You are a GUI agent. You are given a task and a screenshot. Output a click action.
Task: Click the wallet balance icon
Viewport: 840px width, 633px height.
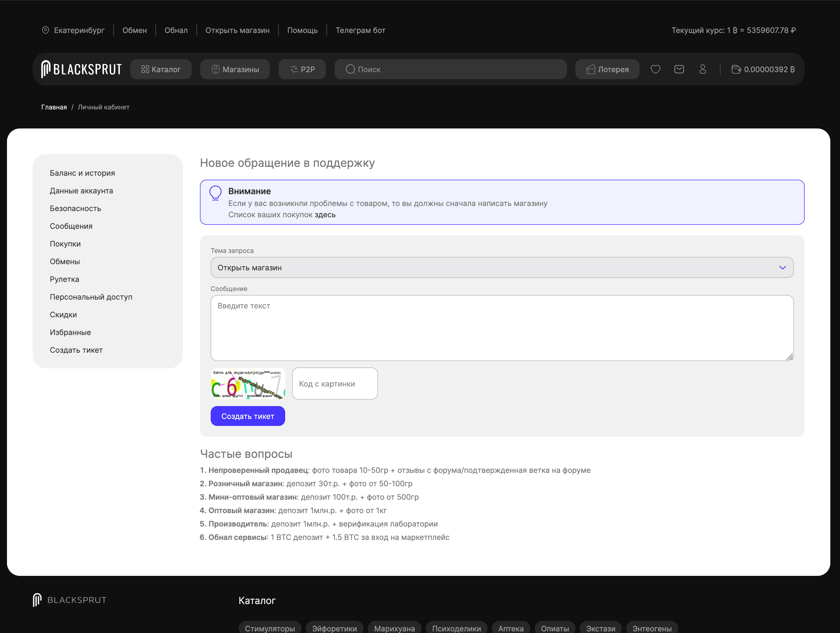pos(736,69)
